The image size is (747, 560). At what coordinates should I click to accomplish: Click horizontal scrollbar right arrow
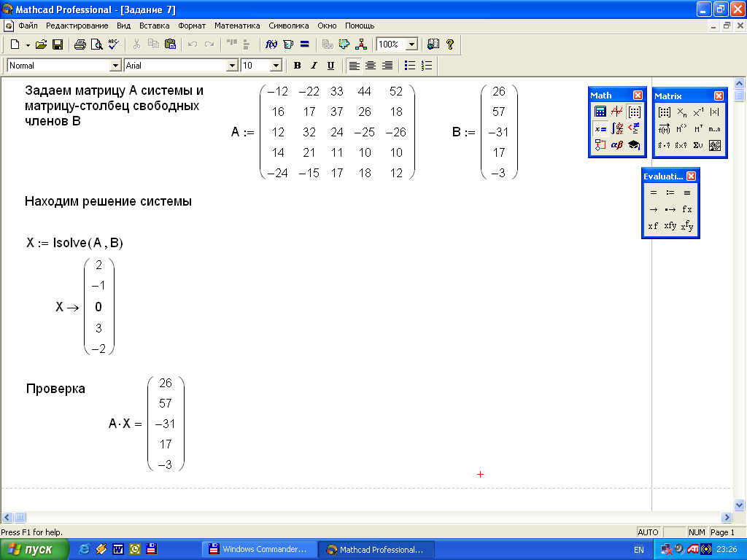(x=727, y=517)
